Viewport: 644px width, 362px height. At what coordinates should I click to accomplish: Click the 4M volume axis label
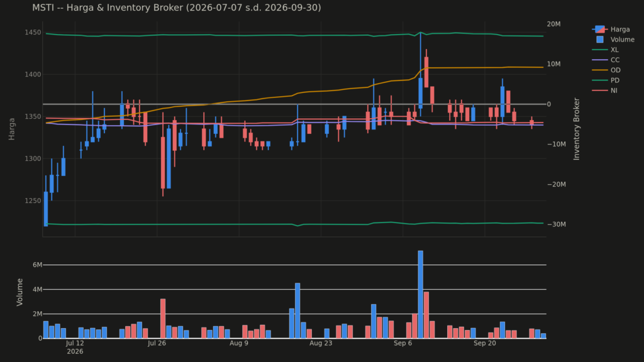point(37,289)
